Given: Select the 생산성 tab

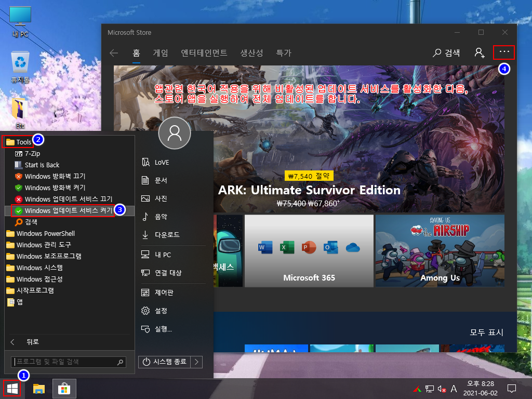Looking at the screenshot, I should [x=251, y=53].
